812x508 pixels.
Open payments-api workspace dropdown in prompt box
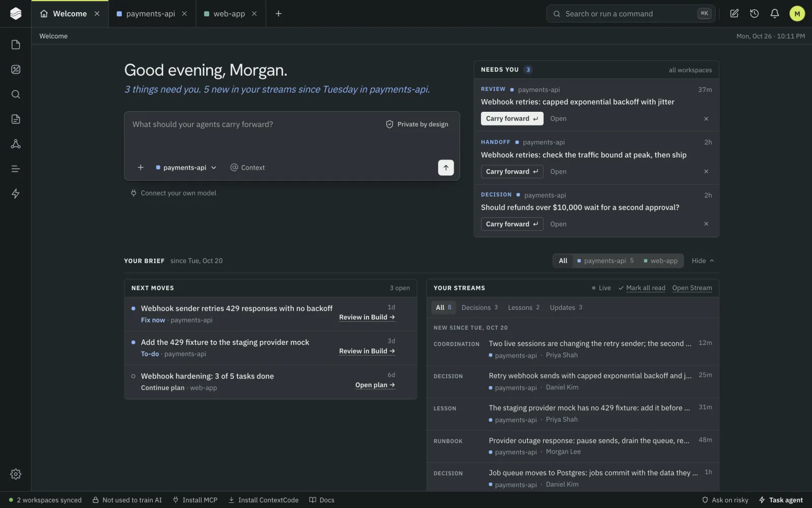(x=186, y=168)
